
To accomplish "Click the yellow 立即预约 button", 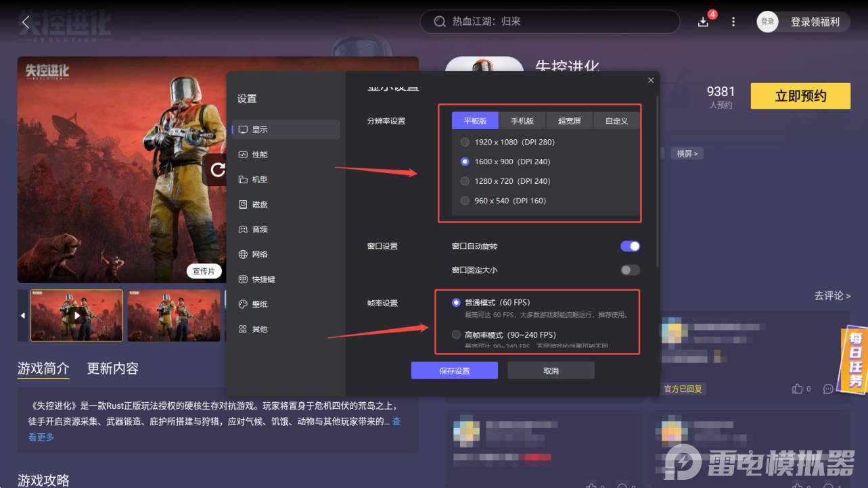I will [800, 97].
